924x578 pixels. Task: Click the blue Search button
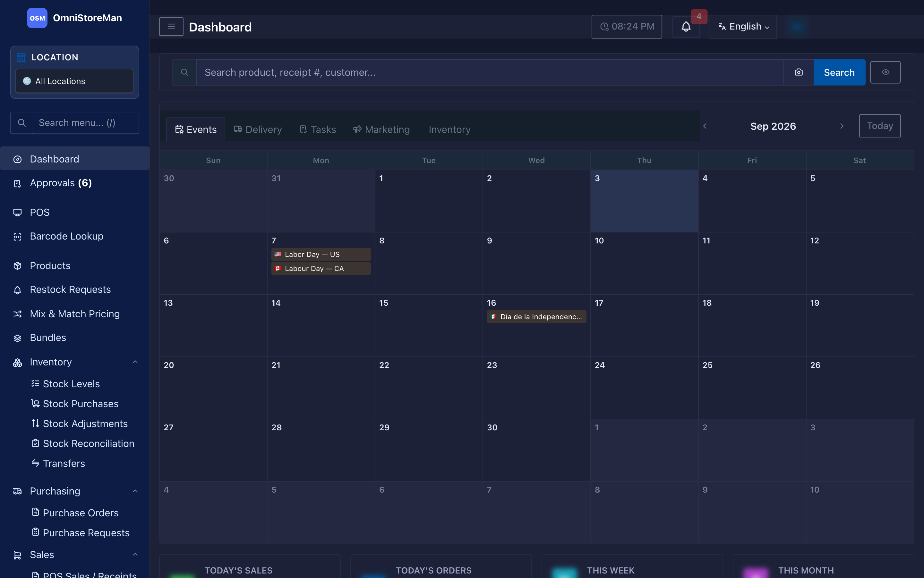pos(839,72)
